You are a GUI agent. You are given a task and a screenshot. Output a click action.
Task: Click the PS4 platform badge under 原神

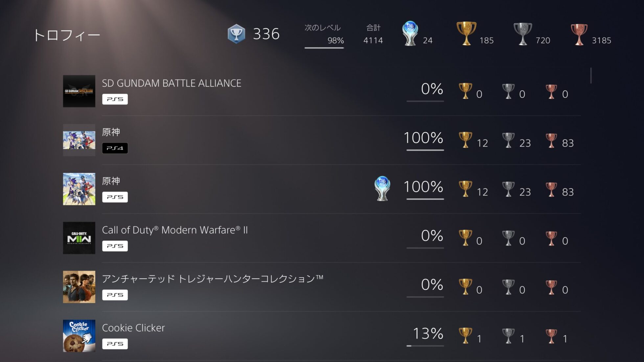(115, 148)
